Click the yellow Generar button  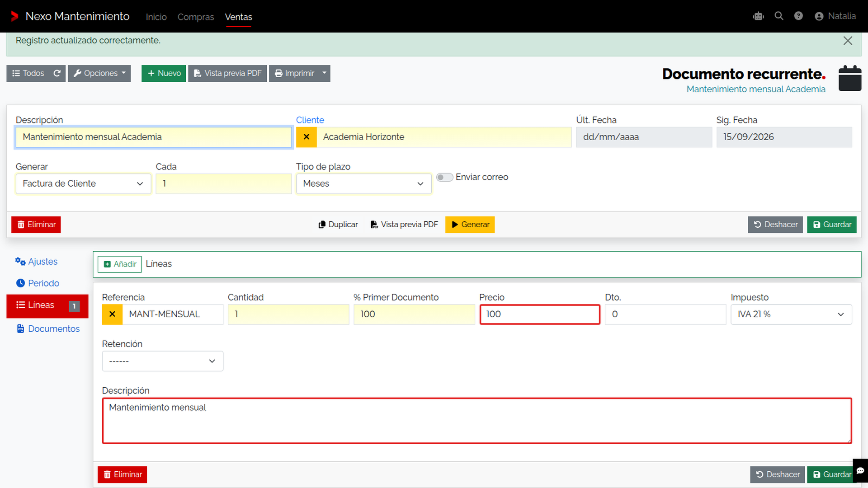[470, 225]
